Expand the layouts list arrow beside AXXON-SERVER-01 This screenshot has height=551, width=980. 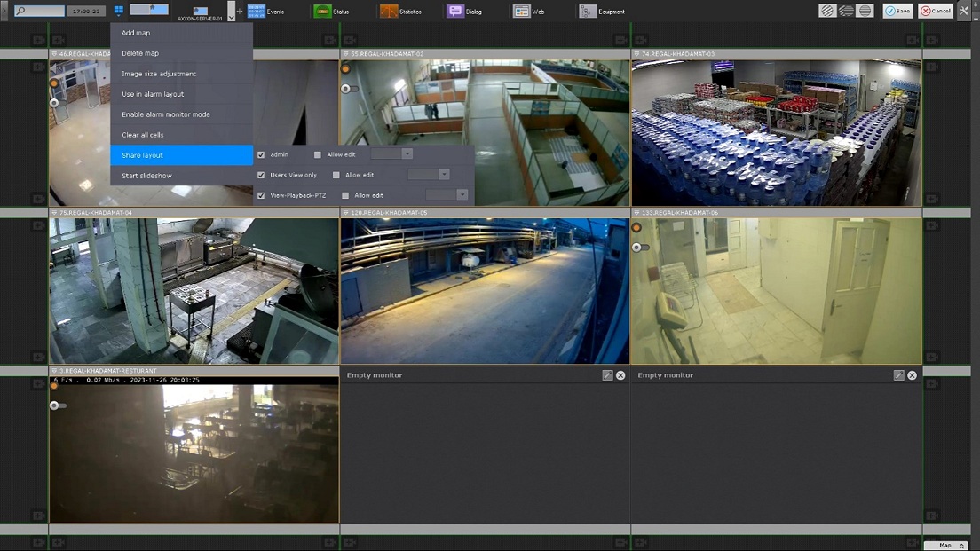click(x=231, y=12)
